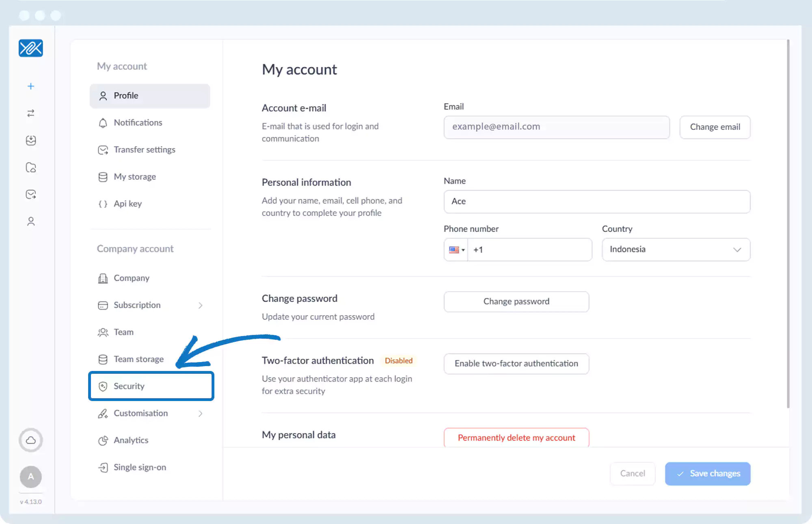Expand the Customisation submenu chevron
812x524 pixels.
pyautogui.click(x=201, y=413)
